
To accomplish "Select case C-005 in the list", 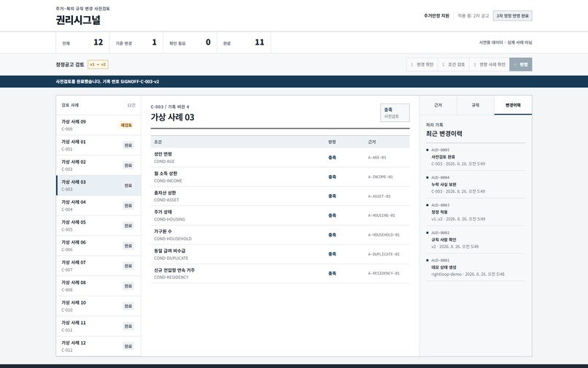I will coord(98,226).
